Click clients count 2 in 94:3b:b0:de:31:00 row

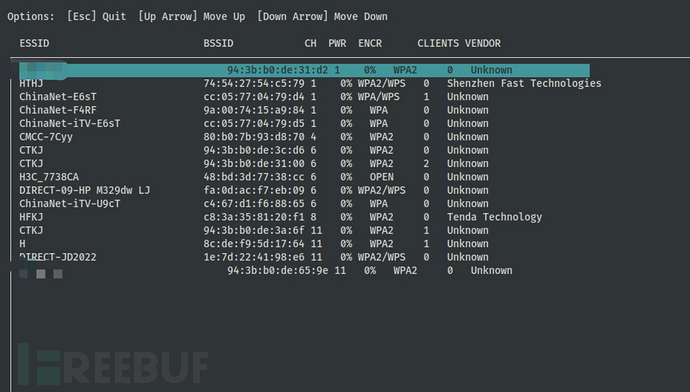coord(426,163)
